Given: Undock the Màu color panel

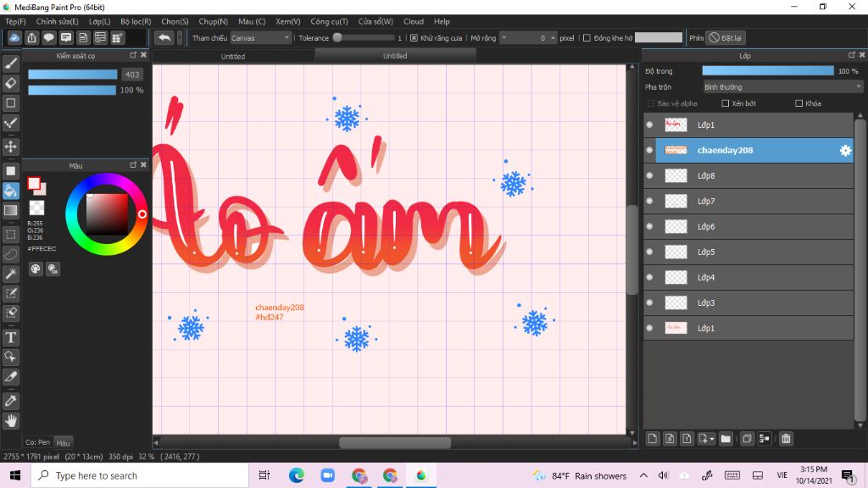Looking at the screenshot, I should pos(133,165).
